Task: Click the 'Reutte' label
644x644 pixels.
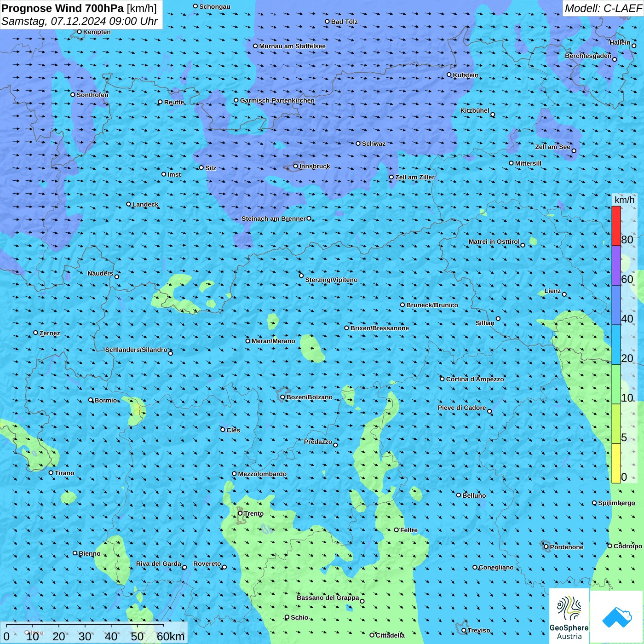Action: pyautogui.click(x=174, y=102)
